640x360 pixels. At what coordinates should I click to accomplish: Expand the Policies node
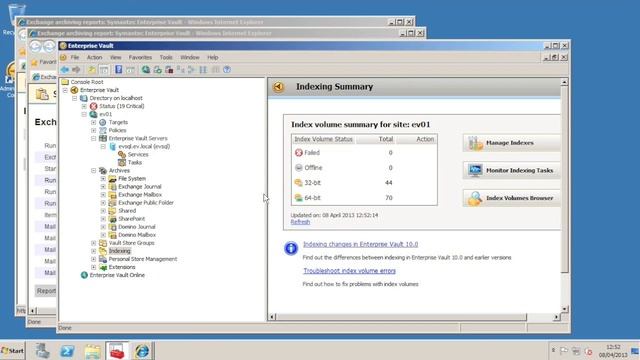94,130
